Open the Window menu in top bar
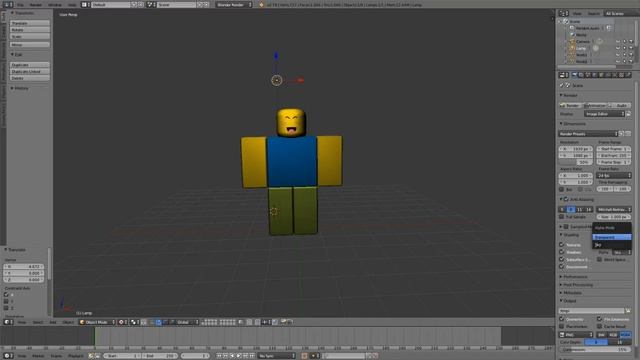 [x=55, y=4]
